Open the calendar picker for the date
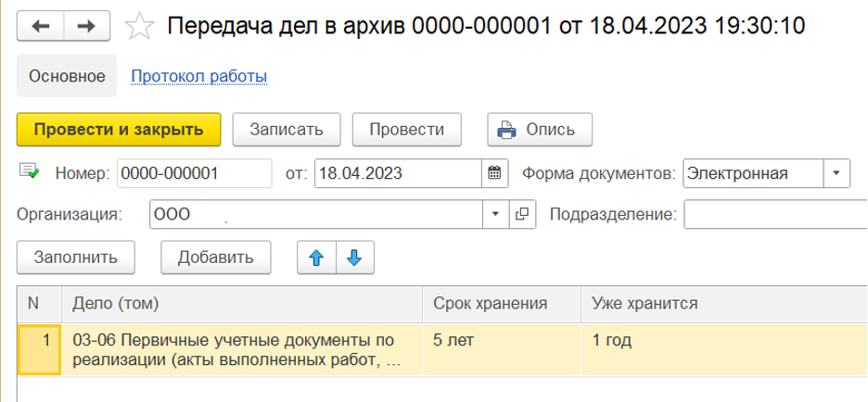This screenshot has width=868, height=402. pos(494,173)
